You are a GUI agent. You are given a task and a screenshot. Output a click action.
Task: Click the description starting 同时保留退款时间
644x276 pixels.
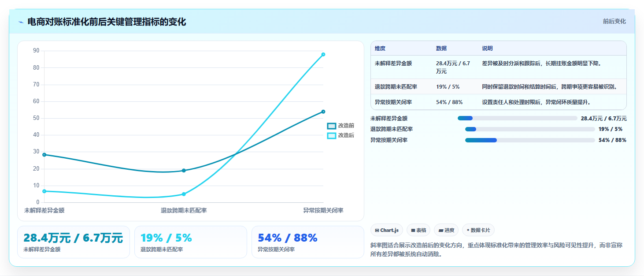(x=550, y=87)
